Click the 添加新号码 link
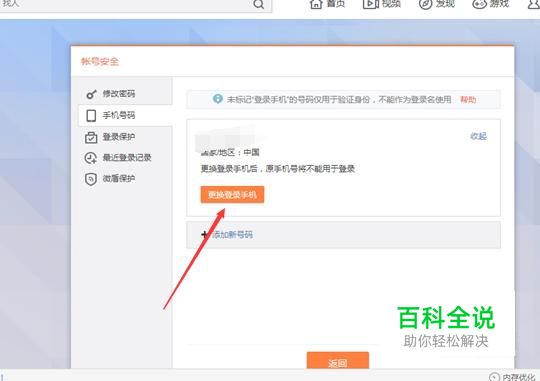Viewport: 540px width, 381px height. (x=232, y=235)
